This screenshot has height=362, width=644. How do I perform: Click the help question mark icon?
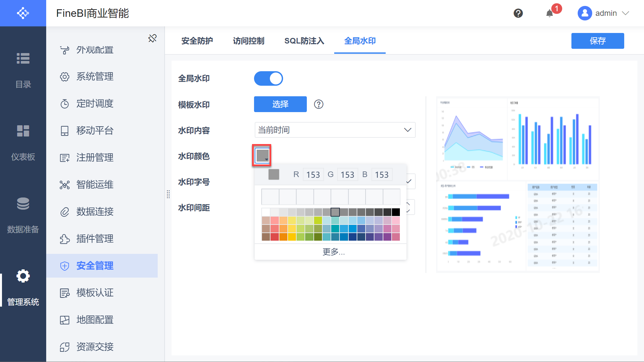tap(518, 13)
